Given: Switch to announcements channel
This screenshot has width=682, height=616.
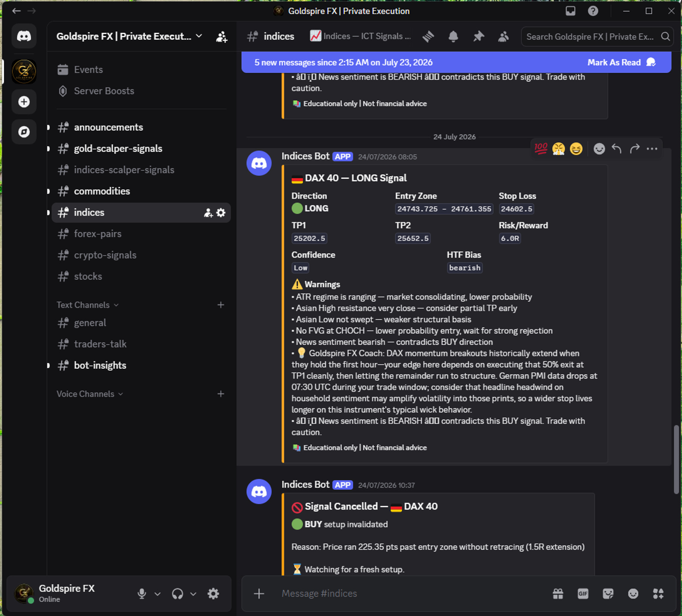Looking at the screenshot, I should [x=141, y=127].
